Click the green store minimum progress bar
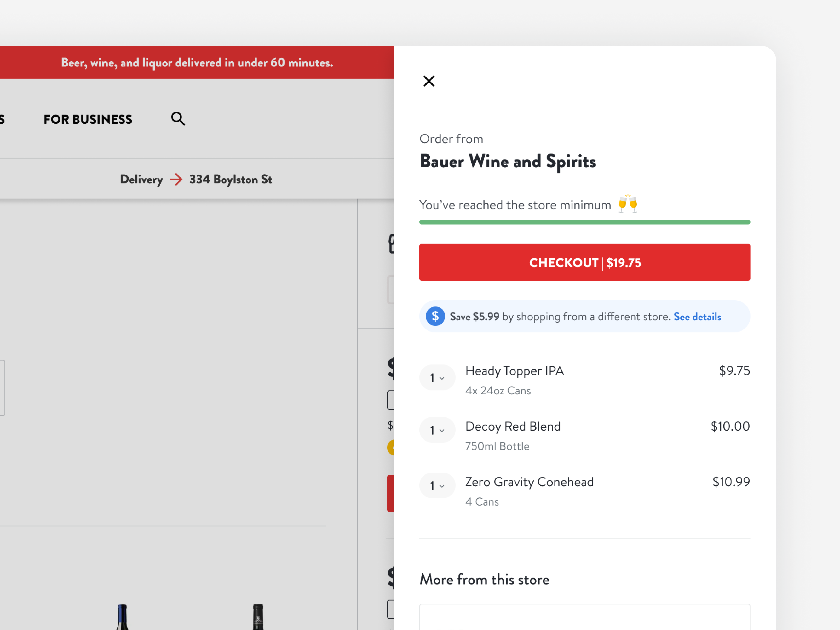This screenshot has width=840, height=630. (584, 222)
